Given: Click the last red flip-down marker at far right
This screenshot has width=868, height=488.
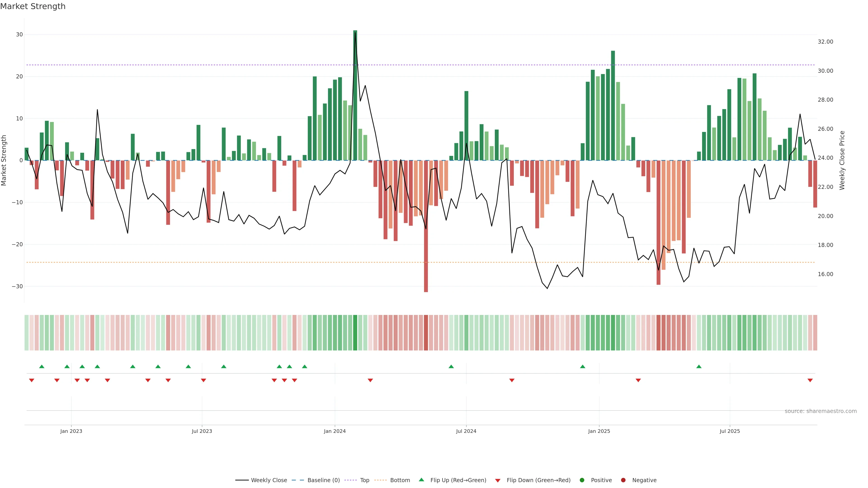Looking at the screenshot, I should pyautogui.click(x=810, y=380).
